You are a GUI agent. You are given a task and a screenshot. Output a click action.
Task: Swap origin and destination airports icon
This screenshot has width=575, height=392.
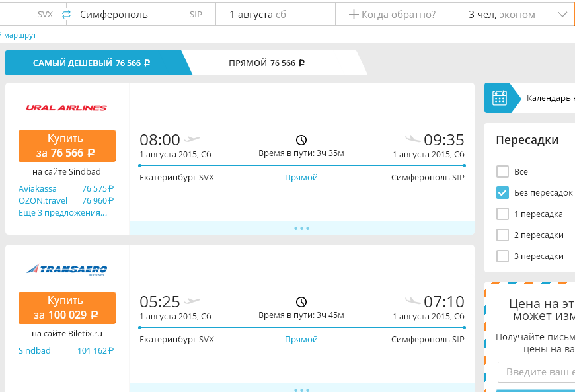pyautogui.click(x=66, y=15)
